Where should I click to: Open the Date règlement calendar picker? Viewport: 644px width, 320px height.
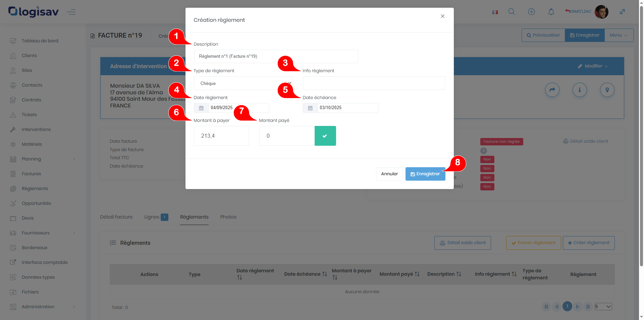point(201,108)
